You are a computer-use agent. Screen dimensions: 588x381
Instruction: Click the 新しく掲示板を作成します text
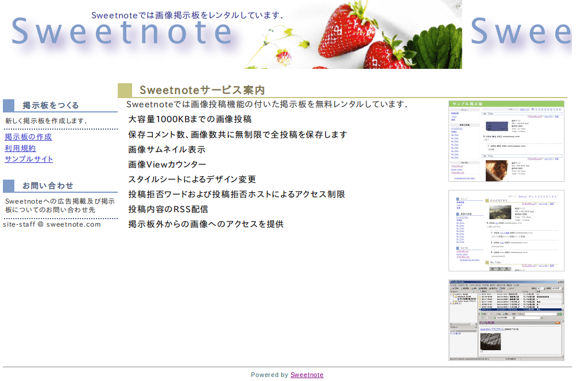point(46,120)
